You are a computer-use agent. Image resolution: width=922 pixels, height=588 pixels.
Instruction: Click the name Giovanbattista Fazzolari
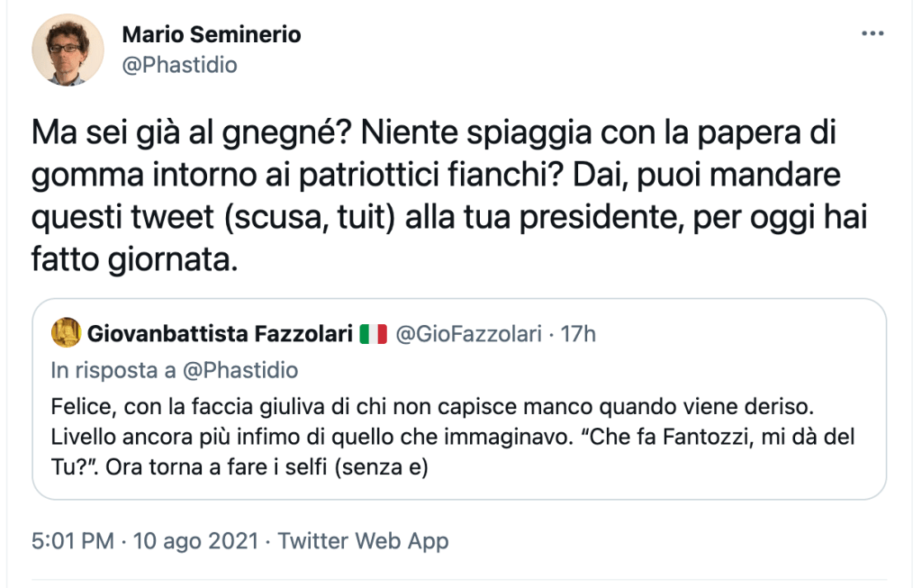tap(219, 332)
